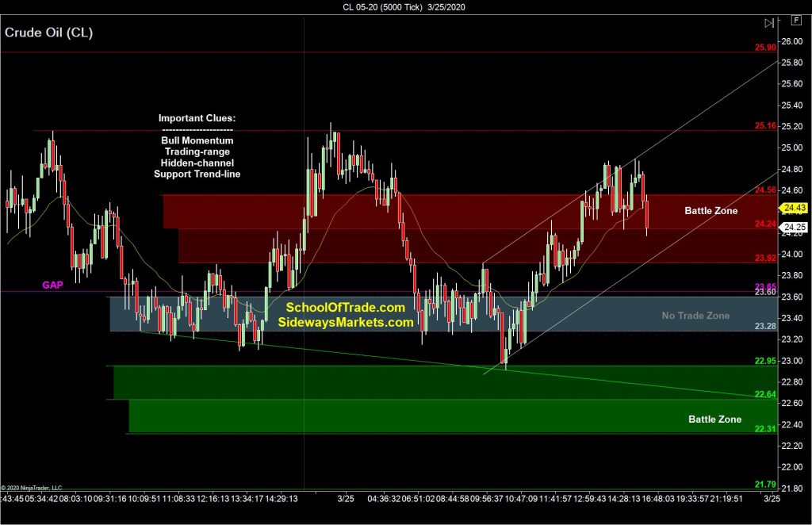This screenshot has width=812, height=525.
Task: Click the No Trade Zone label
Action: [x=695, y=316]
